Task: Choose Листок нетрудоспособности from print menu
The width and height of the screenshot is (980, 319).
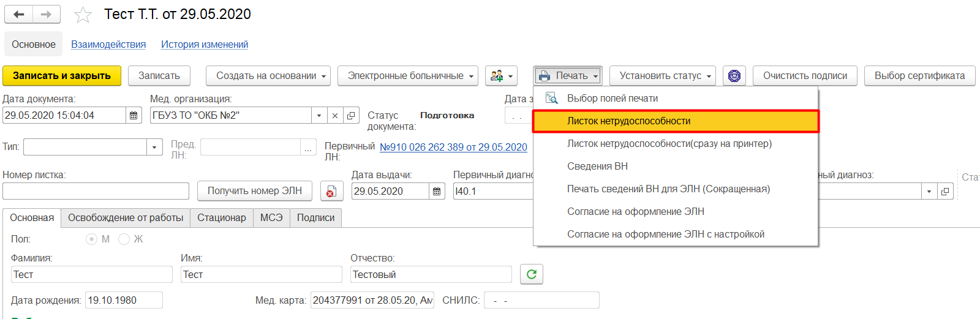Action: pyautogui.click(x=628, y=121)
